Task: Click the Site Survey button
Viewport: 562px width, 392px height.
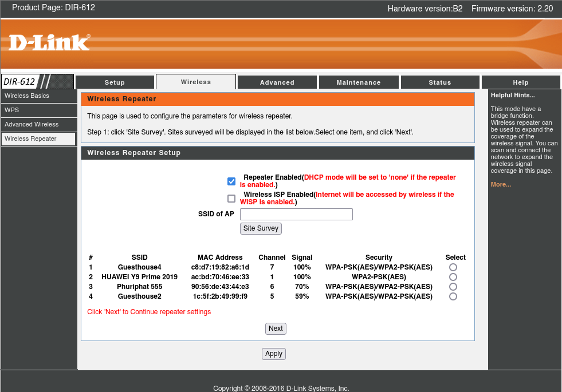Action: (261, 228)
